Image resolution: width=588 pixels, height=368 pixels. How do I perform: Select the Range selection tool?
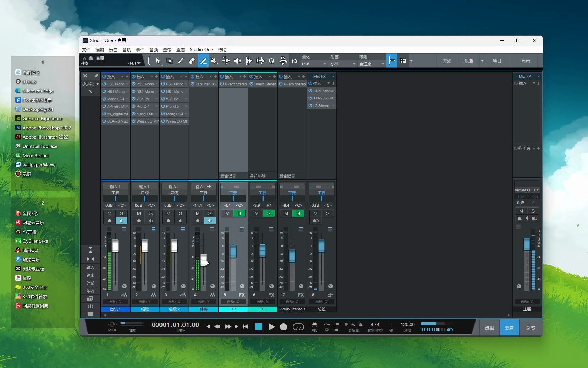click(x=170, y=61)
